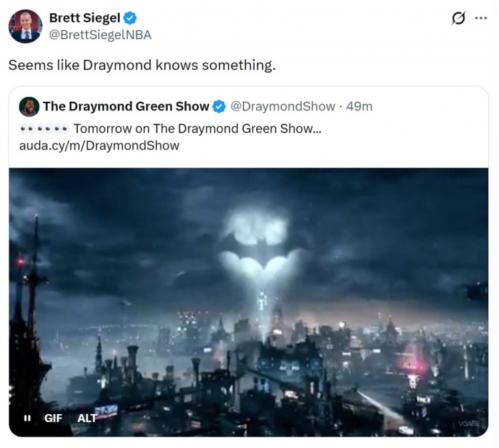The image size is (499, 448).
Task: Open The Draymond Green Show name
Action: (x=126, y=107)
